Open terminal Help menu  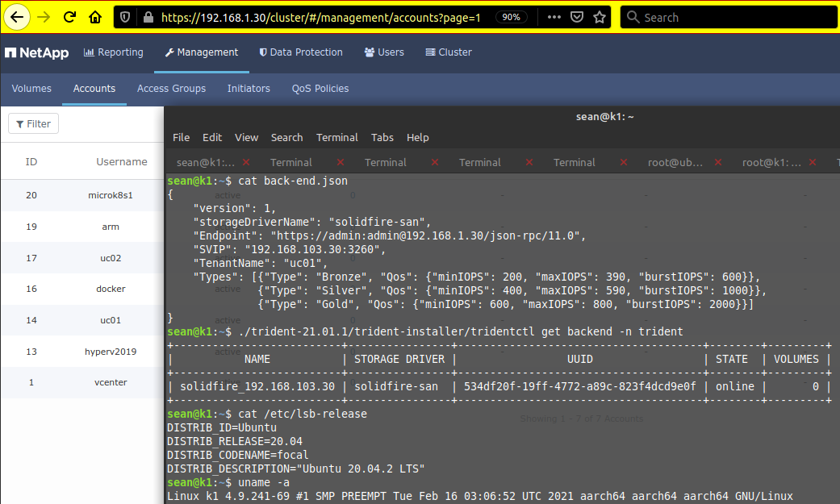click(417, 138)
